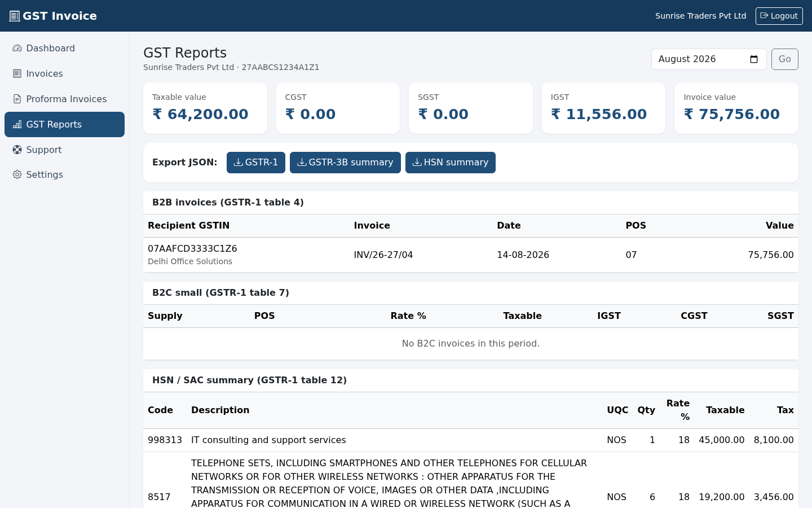This screenshot has height=508, width=812.
Task: Click the download icon on GSTR-1 button
Action: coord(238,163)
